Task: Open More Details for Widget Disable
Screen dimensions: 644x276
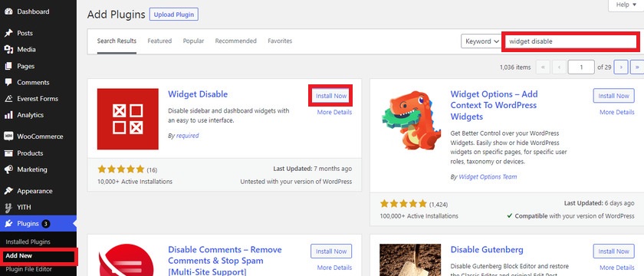Action: (x=334, y=112)
